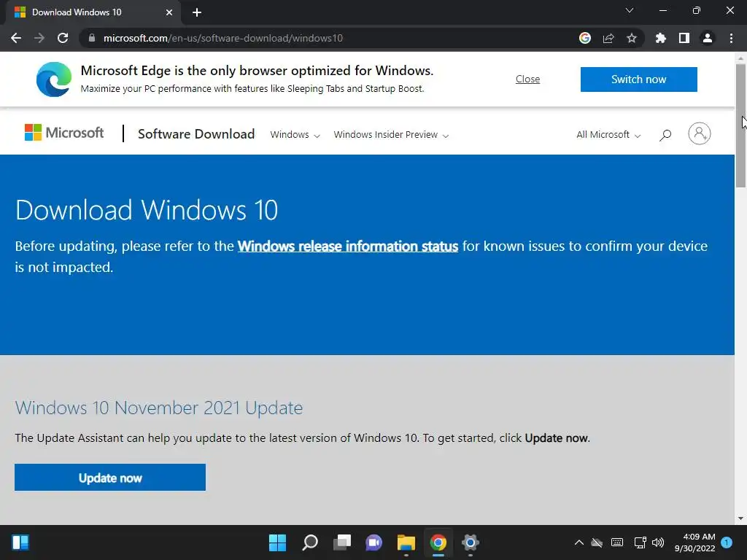Go back to previous page in Chrome
This screenshot has height=560, width=747.
[x=16, y=38]
